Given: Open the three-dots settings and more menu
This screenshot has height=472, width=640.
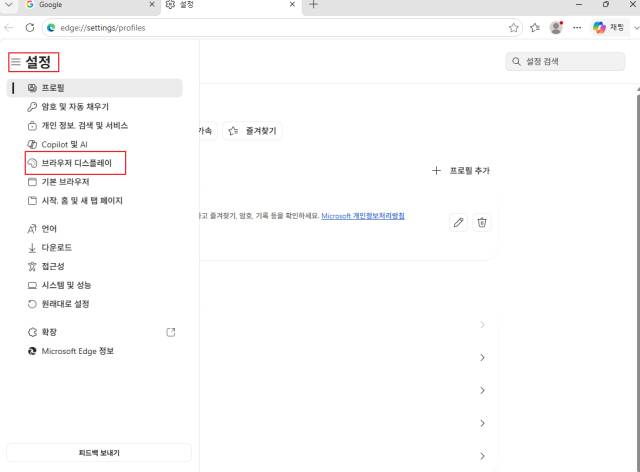Looking at the screenshot, I should [x=577, y=28].
